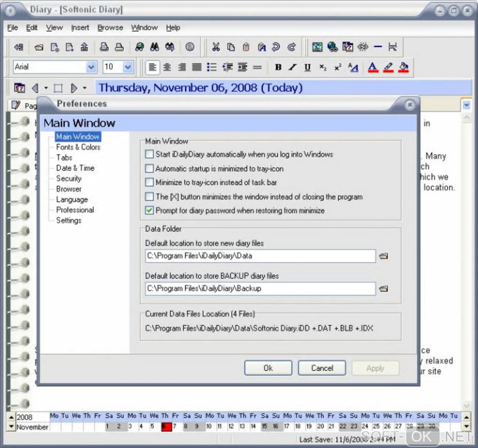Click the Cut scissors icon

(x=216, y=47)
